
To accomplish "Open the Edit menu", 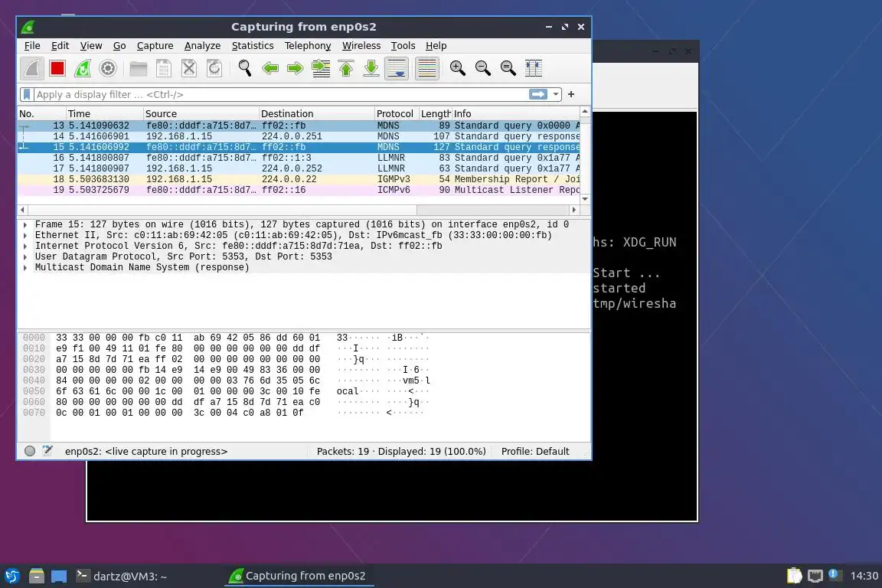I will pyautogui.click(x=60, y=46).
